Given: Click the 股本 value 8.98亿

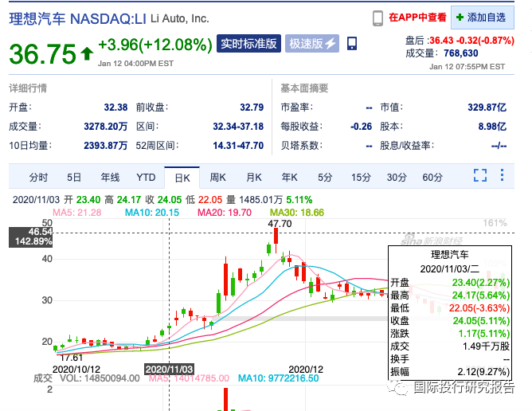Looking at the screenshot, I should tap(492, 127).
